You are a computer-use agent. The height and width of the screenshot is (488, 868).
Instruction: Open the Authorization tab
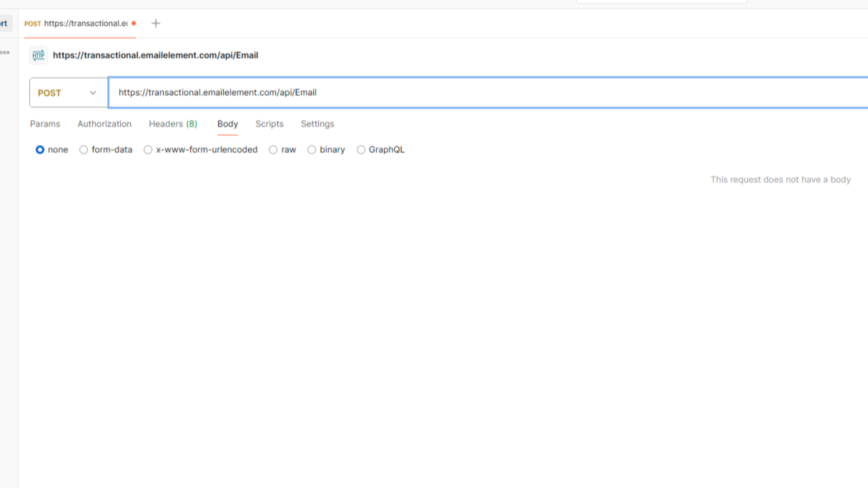(x=104, y=124)
